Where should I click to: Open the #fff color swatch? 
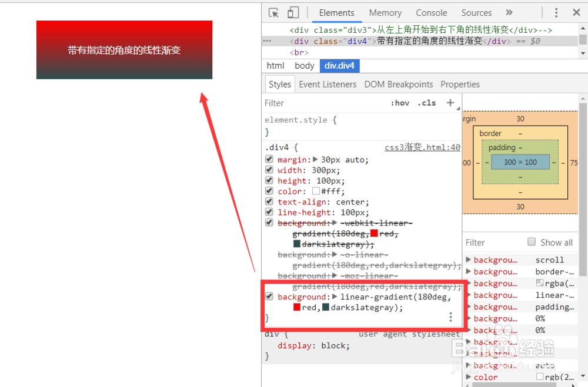tap(316, 191)
